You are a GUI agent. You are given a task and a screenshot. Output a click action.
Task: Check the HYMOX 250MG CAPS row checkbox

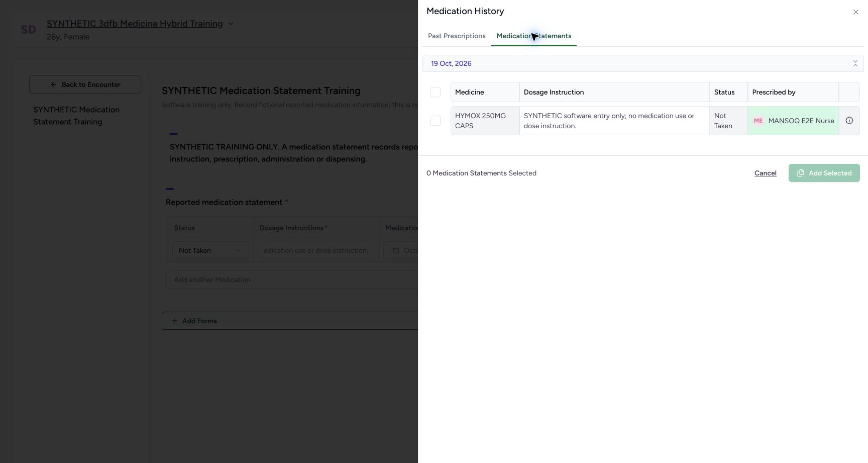[436, 121]
